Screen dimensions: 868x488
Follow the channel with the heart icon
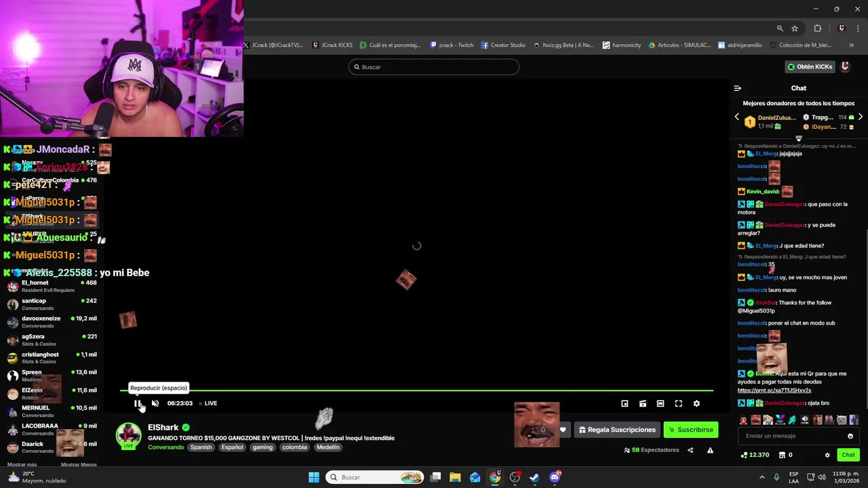click(562, 430)
